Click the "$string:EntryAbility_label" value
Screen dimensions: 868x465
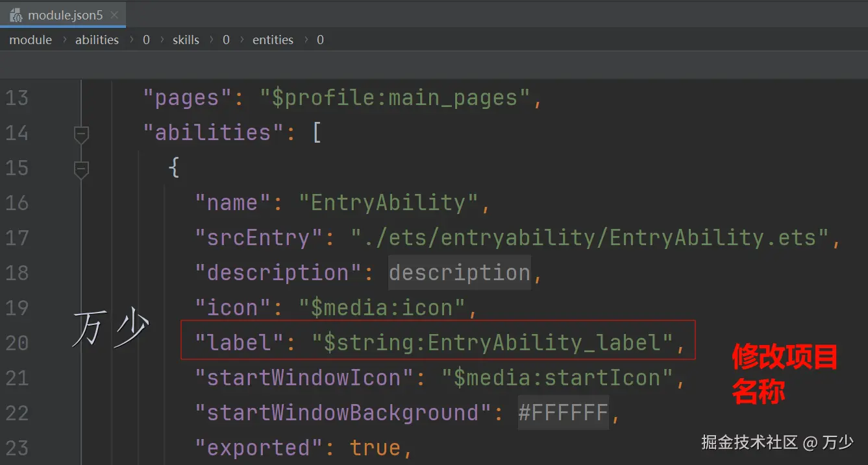[x=493, y=343]
